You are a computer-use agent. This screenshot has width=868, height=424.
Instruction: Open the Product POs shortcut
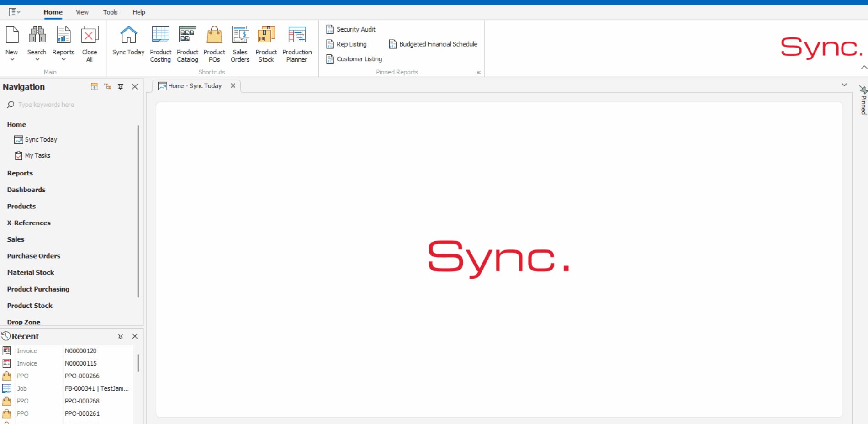coord(214,44)
